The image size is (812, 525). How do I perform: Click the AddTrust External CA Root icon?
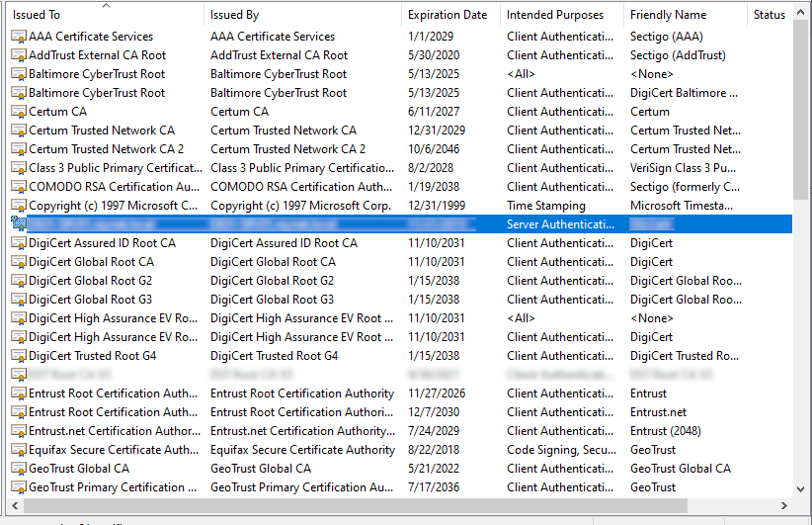(x=18, y=55)
